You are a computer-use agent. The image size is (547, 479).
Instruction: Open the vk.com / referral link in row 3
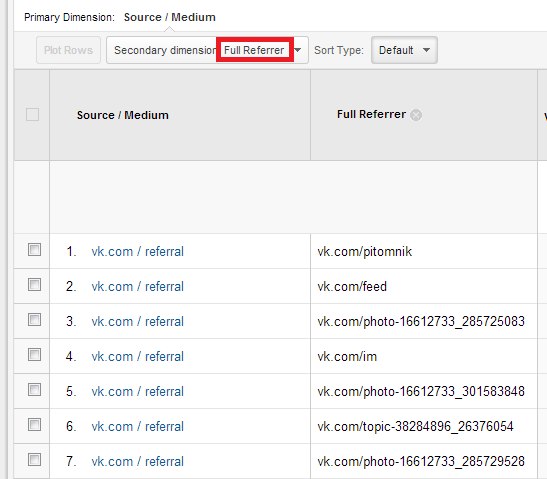(x=137, y=321)
